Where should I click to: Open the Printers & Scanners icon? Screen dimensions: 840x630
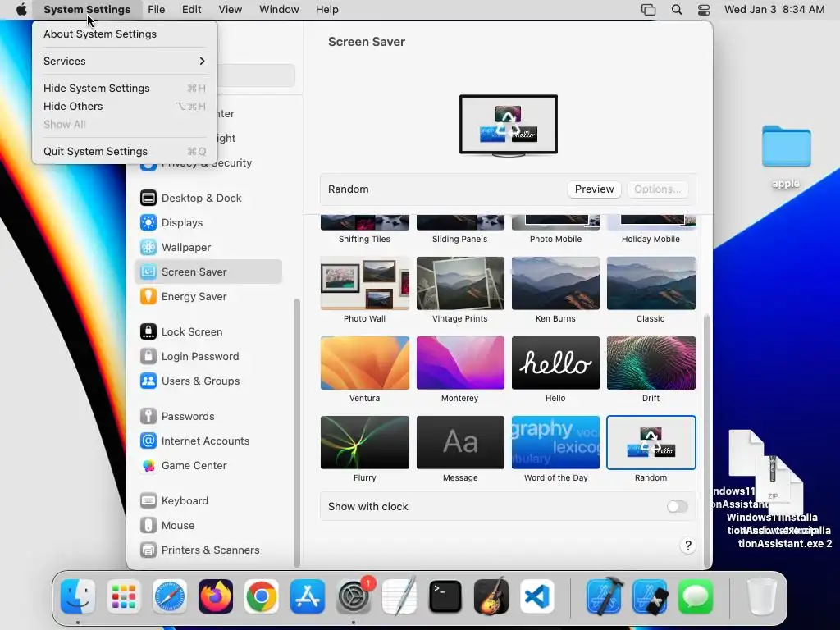click(148, 550)
